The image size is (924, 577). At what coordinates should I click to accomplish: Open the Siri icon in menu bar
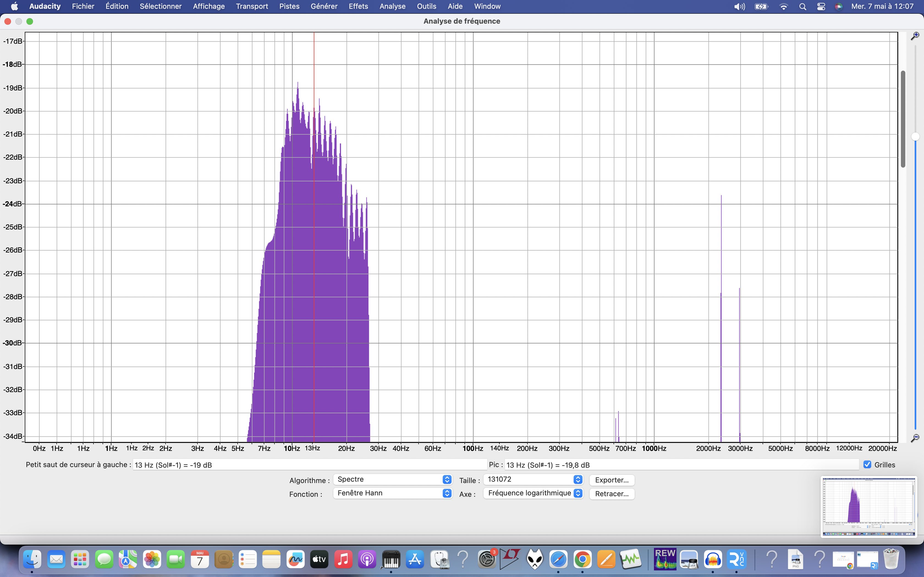838,7
